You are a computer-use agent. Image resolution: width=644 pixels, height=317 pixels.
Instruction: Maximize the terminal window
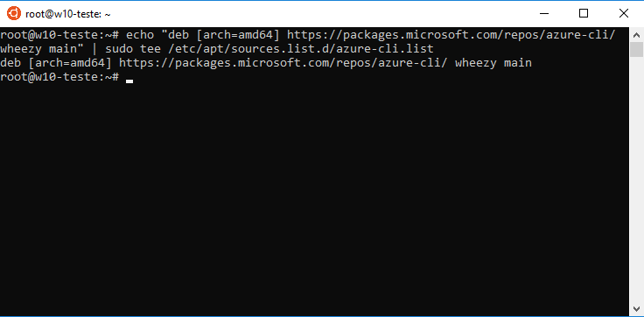pos(584,13)
